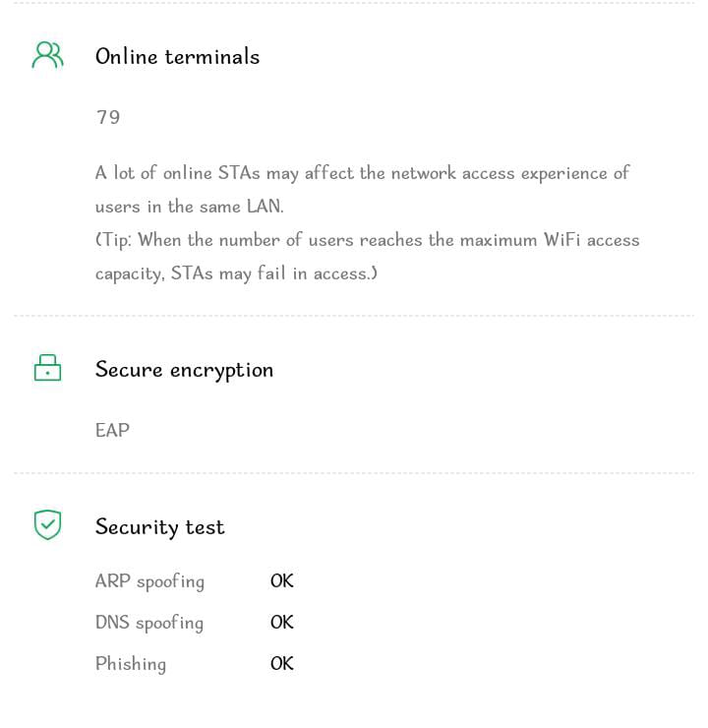Click the OK status for DNS spoofing
The image size is (708, 728).
click(282, 623)
